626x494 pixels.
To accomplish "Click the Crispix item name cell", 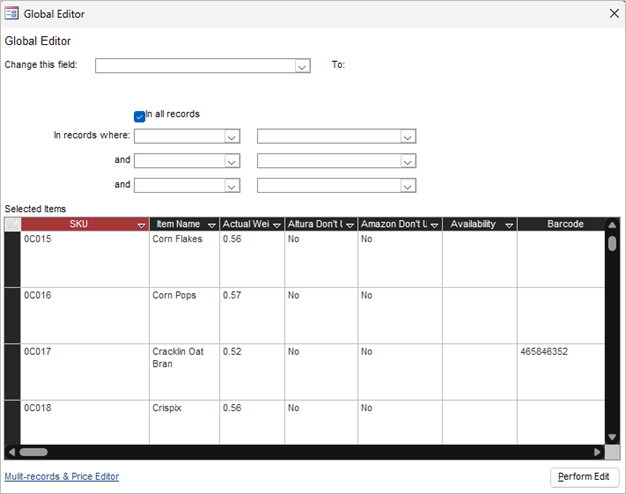I will pos(184,423).
